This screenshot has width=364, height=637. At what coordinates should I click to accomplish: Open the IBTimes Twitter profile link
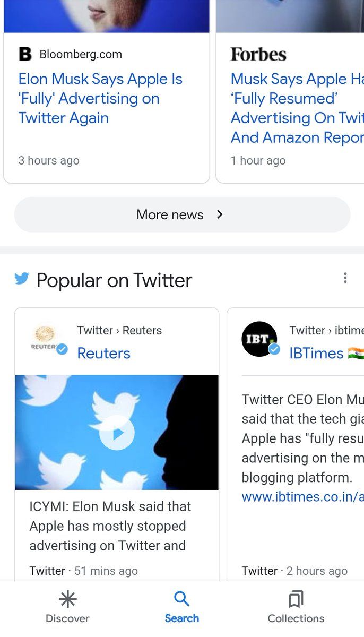tap(316, 353)
